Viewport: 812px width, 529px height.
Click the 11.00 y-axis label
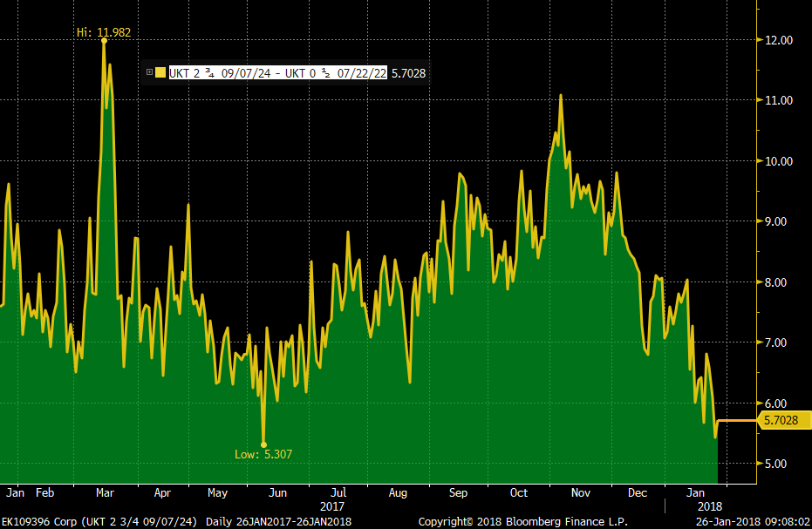779,100
